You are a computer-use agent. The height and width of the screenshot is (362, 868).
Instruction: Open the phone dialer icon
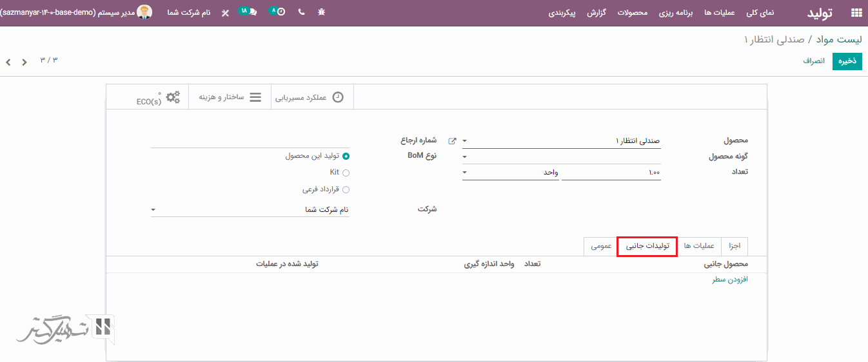(301, 12)
